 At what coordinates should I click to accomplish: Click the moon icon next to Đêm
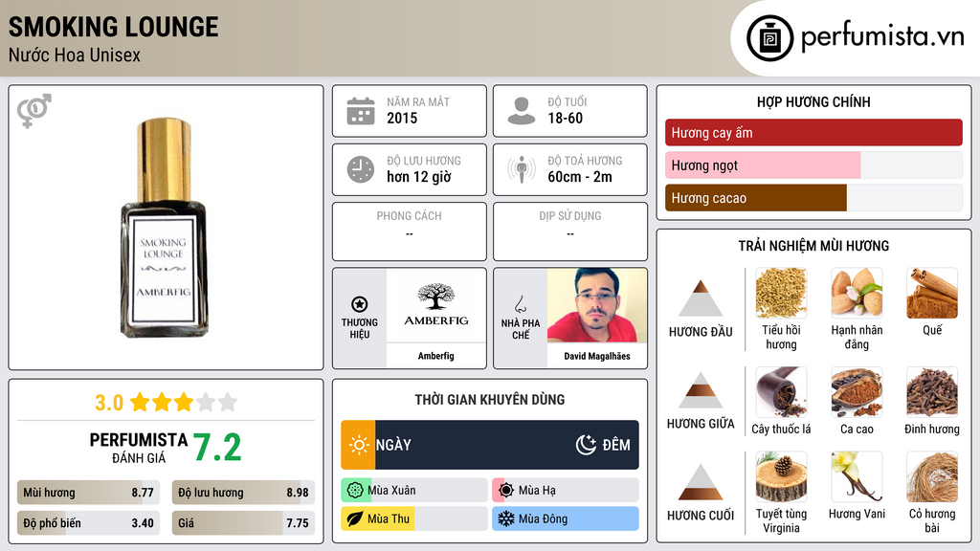tap(586, 445)
